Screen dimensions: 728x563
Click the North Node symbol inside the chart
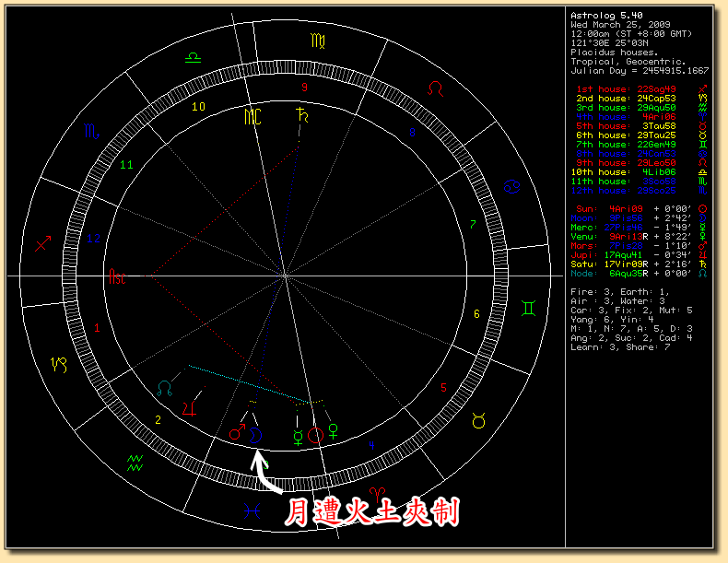tap(164, 389)
